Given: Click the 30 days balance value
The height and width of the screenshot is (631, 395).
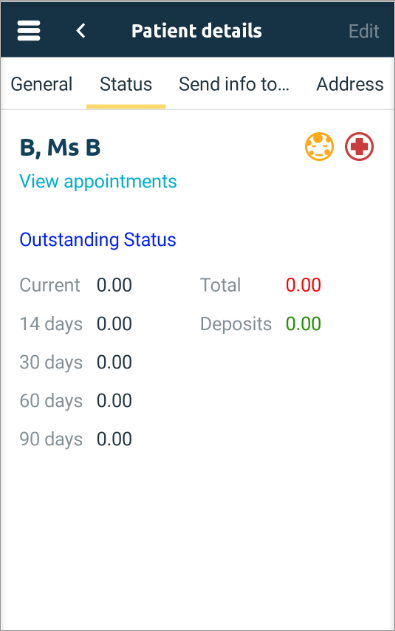Looking at the screenshot, I should point(114,362).
